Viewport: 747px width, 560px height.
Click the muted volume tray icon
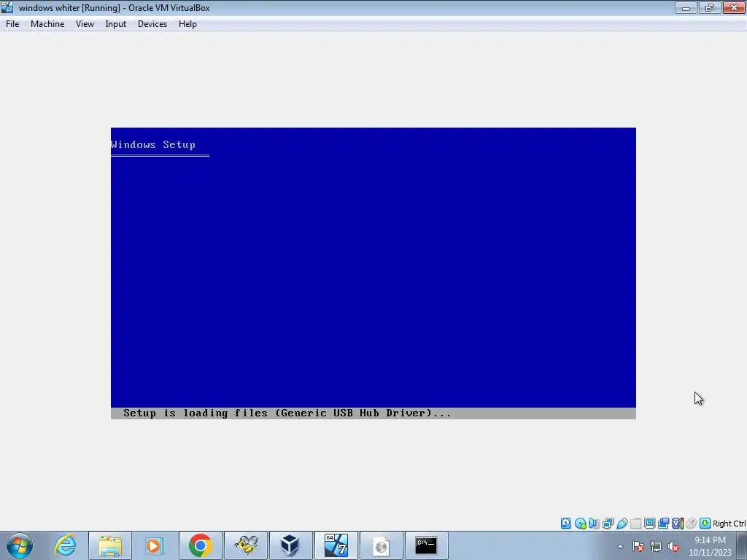click(673, 546)
